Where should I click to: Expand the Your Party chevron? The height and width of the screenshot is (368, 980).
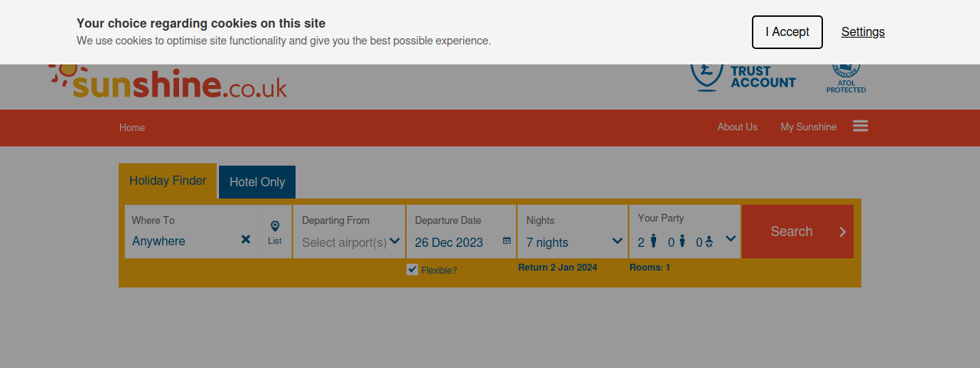click(730, 238)
